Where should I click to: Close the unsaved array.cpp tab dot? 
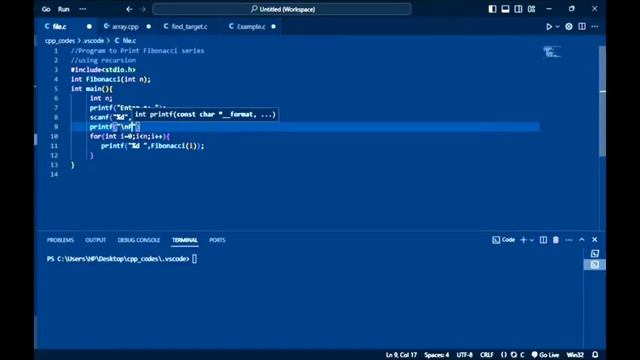click(x=149, y=27)
